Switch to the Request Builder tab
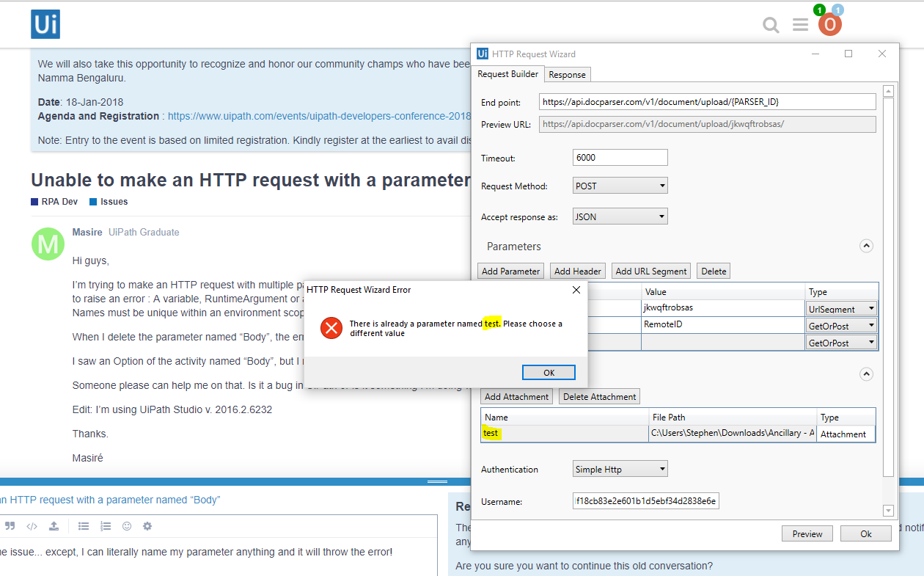924x576 pixels. click(x=508, y=74)
